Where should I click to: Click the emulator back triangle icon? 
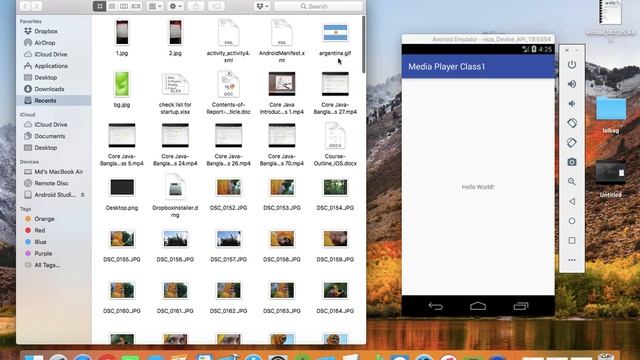tap(572, 201)
